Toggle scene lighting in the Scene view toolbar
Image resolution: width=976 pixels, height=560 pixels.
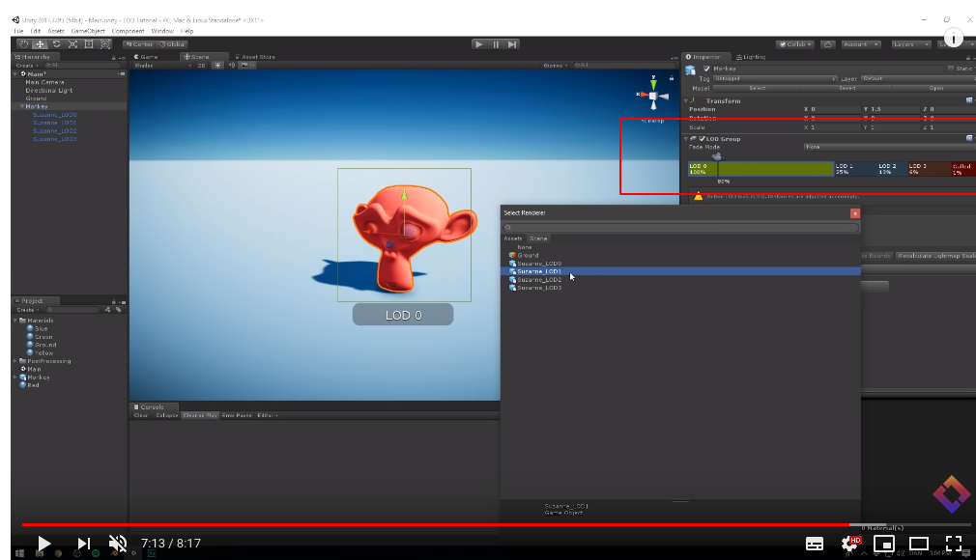(x=218, y=65)
